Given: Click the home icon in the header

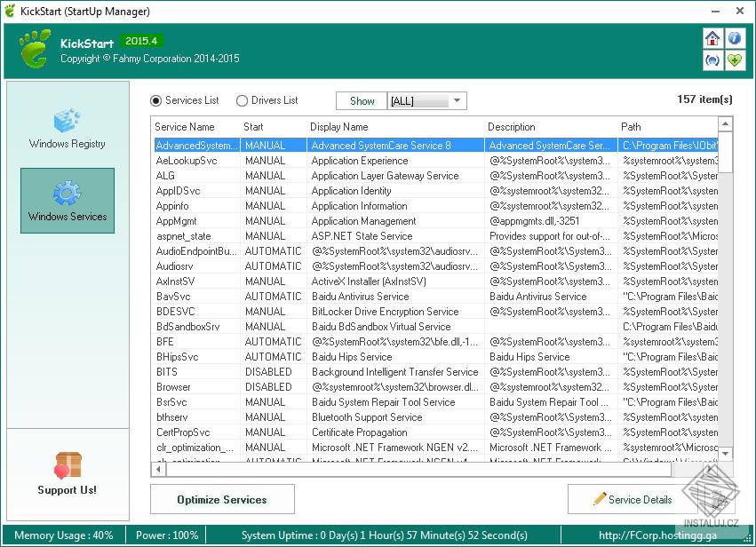Looking at the screenshot, I should click(x=712, y=38).
